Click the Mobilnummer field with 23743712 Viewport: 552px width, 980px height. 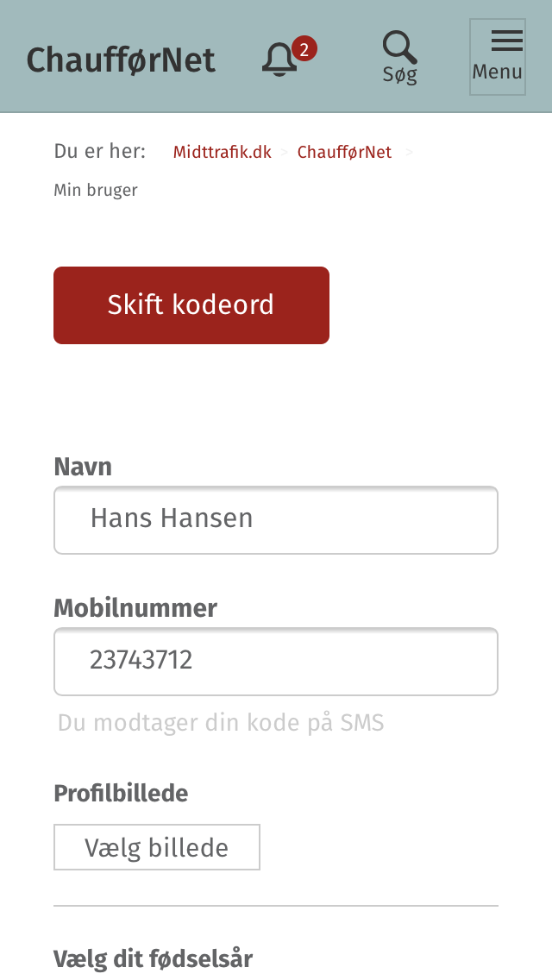click(276, 662)
